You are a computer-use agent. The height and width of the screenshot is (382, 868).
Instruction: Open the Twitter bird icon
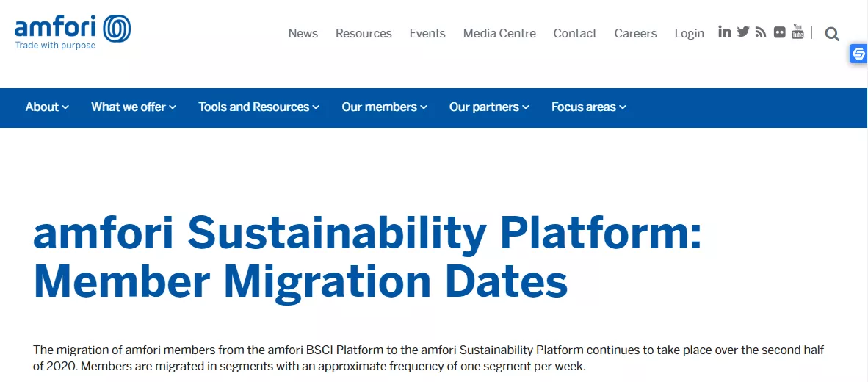pos(743,32)
